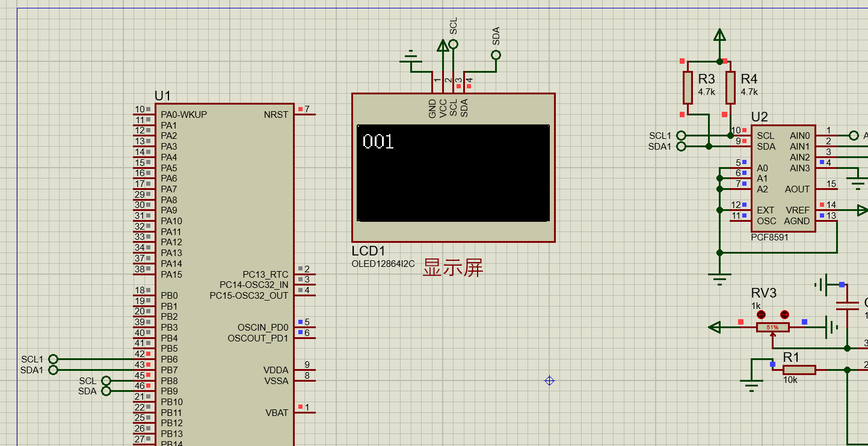Click the OLED display screen showing 001
Viewport: 868px width, 446px height.
(453, 173)
